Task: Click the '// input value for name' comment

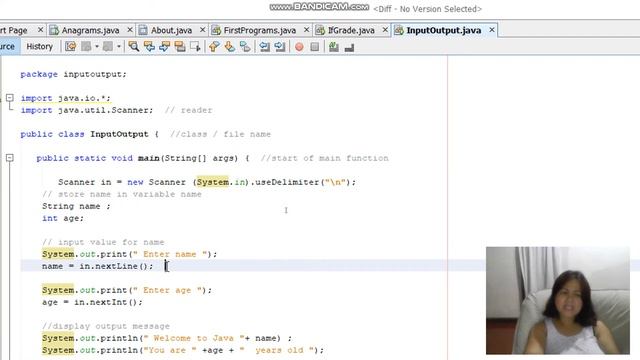Action: point(103,242)
